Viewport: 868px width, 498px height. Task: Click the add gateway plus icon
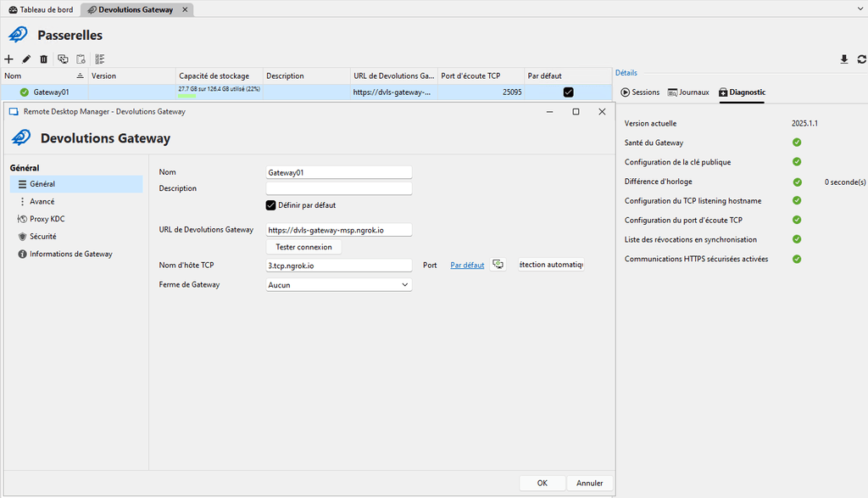click(x=8, y=59)
